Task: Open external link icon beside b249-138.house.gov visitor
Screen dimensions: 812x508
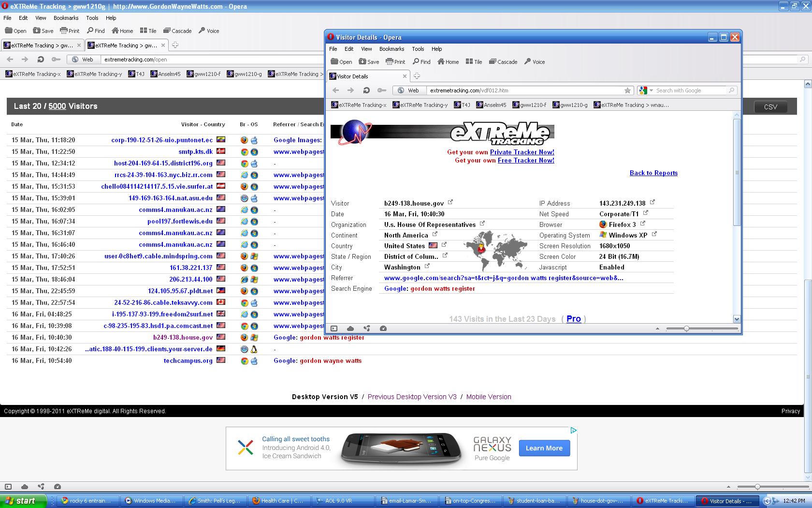Action: pyautogui.click(x=450, y=202)
